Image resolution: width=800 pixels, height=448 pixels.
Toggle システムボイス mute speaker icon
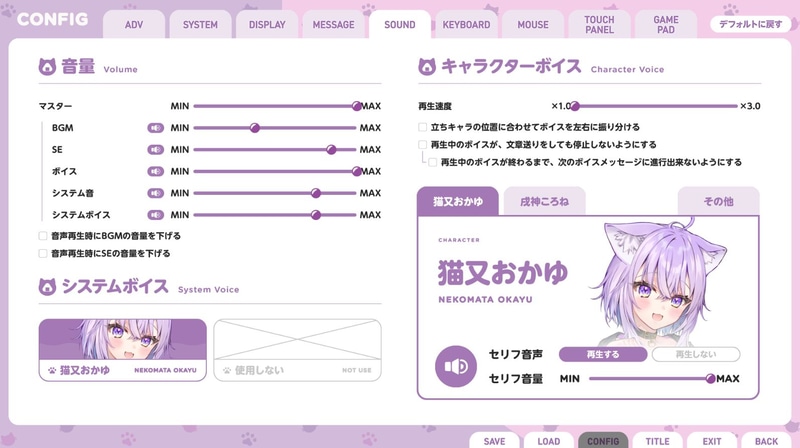click(156, 215)
